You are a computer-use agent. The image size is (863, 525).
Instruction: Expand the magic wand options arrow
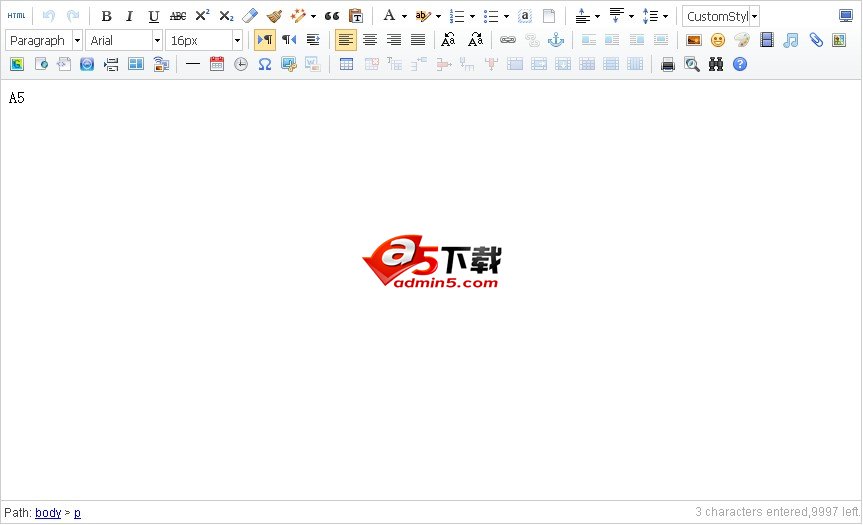tap(313, 17)
